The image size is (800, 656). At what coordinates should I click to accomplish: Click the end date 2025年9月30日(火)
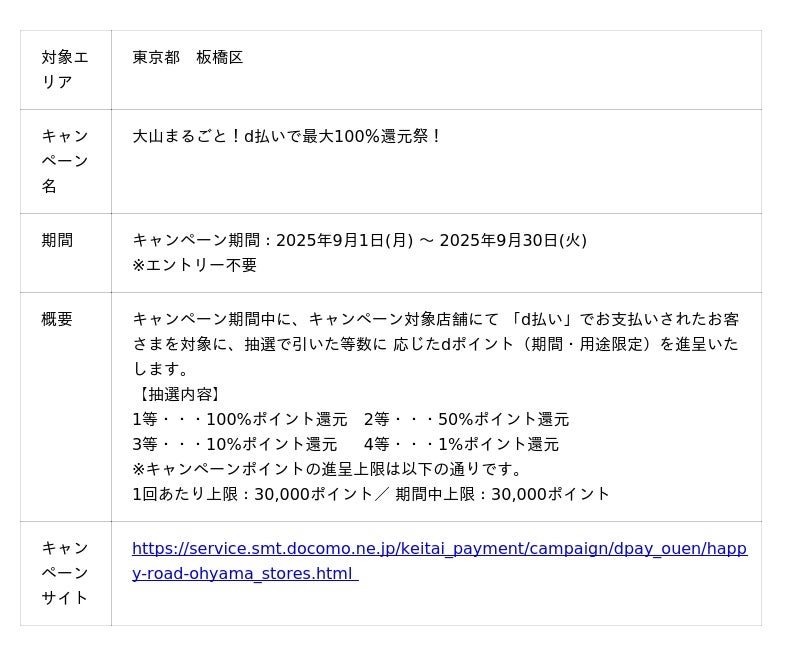513,240
